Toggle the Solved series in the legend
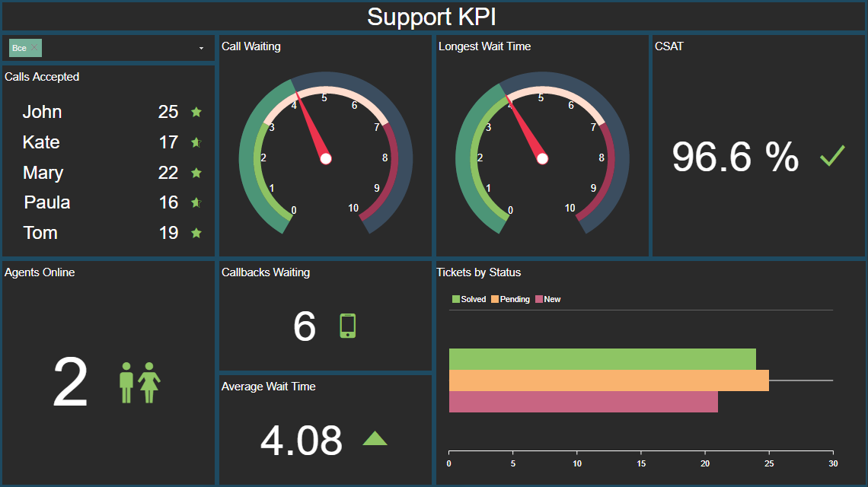Screen dimensions: 868x487 (x=468, y=299)
